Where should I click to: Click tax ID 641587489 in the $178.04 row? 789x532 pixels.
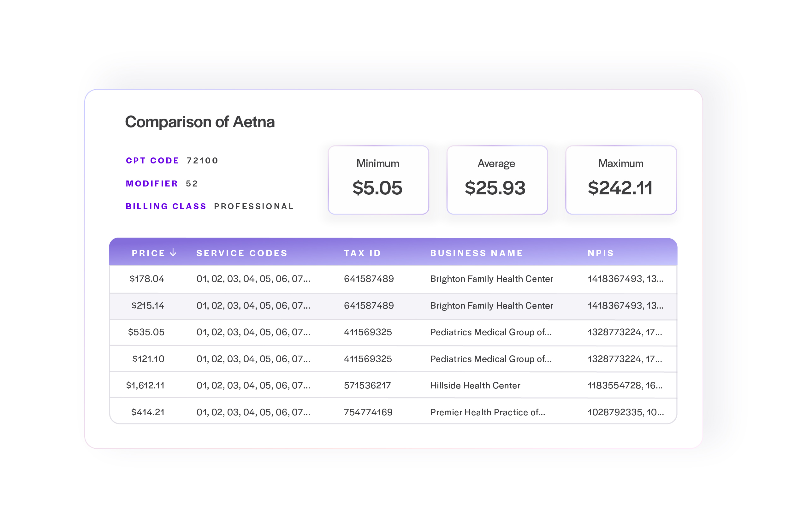(369, 279)
